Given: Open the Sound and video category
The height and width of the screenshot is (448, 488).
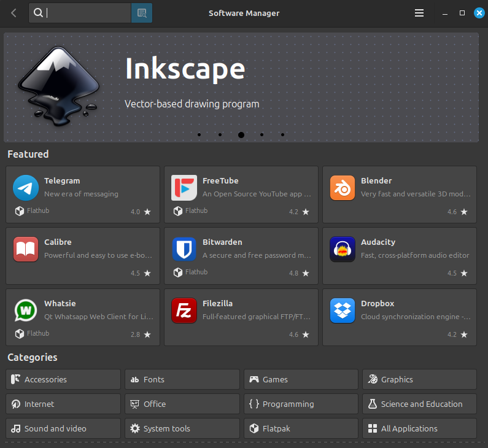Looking at the screenshot, I should tap(63, 428).
